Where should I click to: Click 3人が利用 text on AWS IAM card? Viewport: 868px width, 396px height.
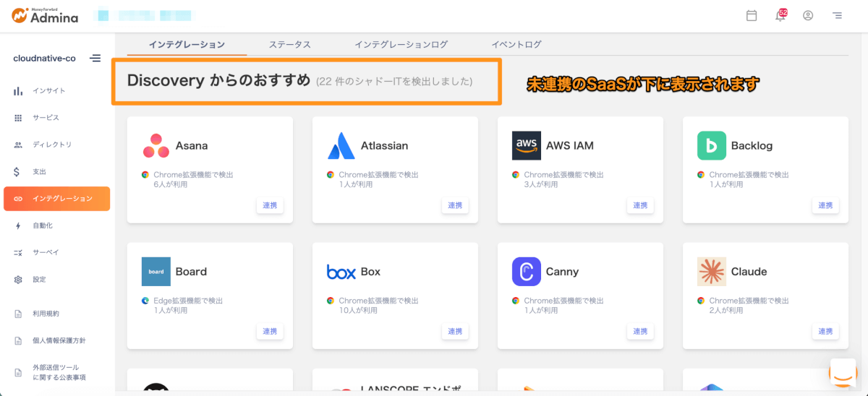541,184
